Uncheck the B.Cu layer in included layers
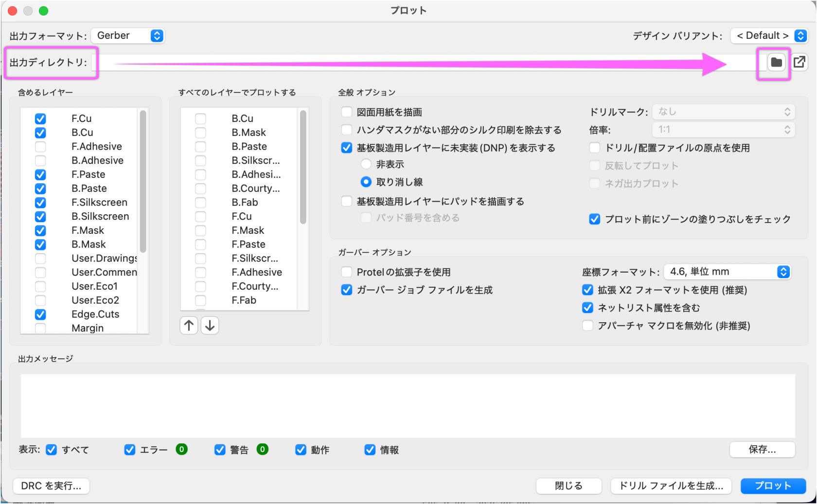817x504 pixels. [40, 133]
